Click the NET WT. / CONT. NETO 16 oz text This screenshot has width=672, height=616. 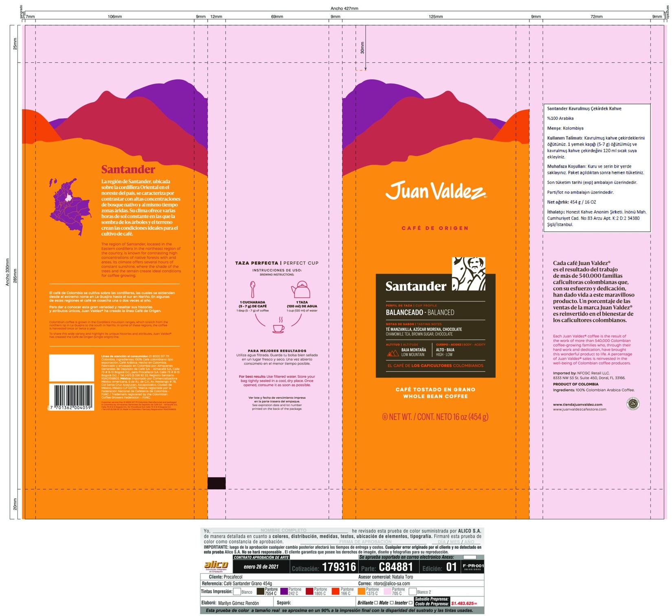coord(435,417)
